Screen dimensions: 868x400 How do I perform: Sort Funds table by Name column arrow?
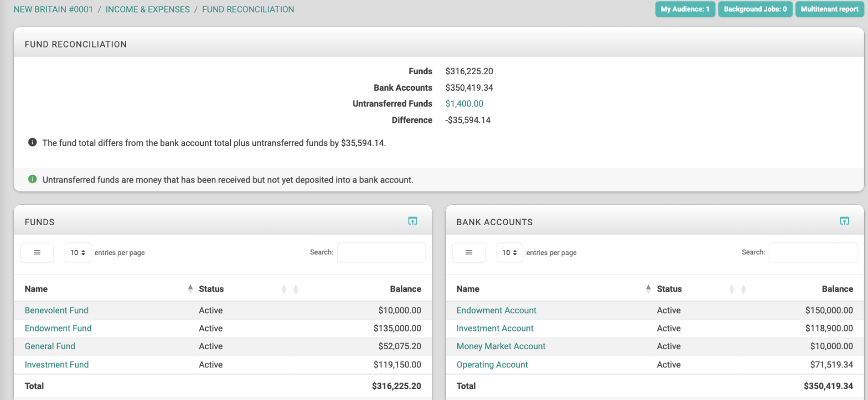pos(190,289)
